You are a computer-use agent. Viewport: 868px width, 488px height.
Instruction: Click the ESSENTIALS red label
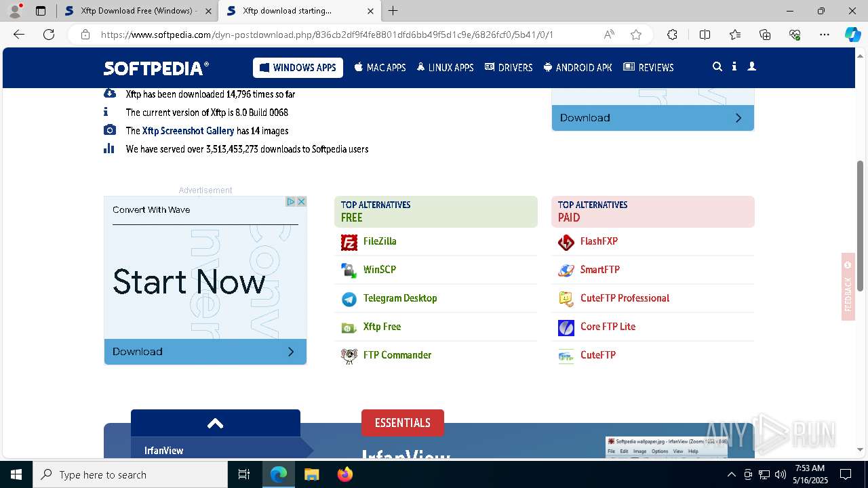403,423
